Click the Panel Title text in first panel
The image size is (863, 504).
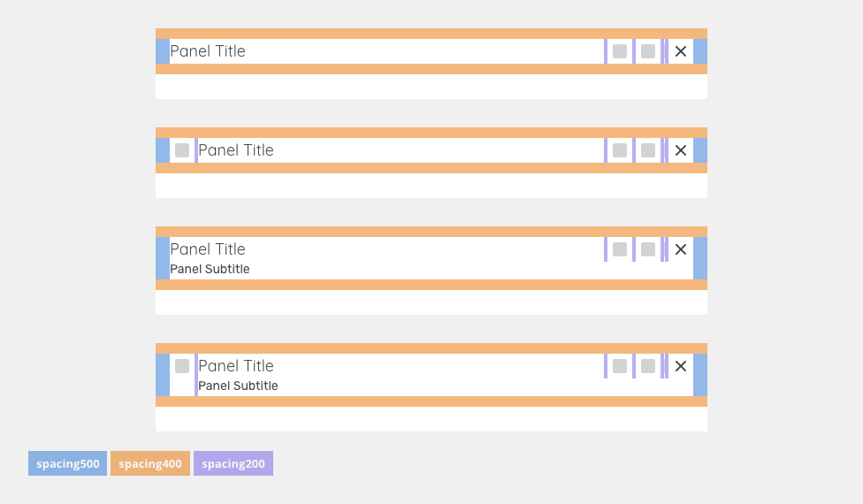click(208, 51)
